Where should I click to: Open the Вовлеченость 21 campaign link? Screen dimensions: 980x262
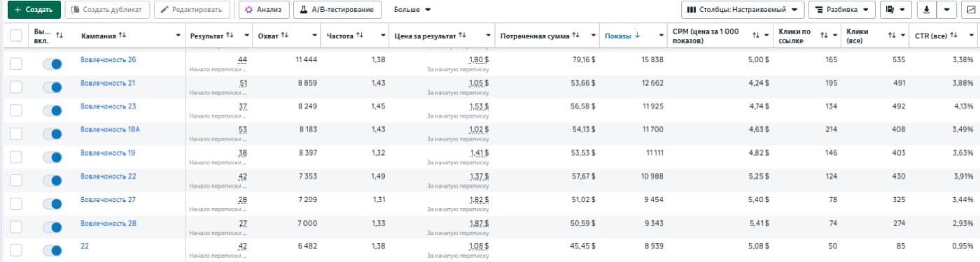[x=108, y=83]
